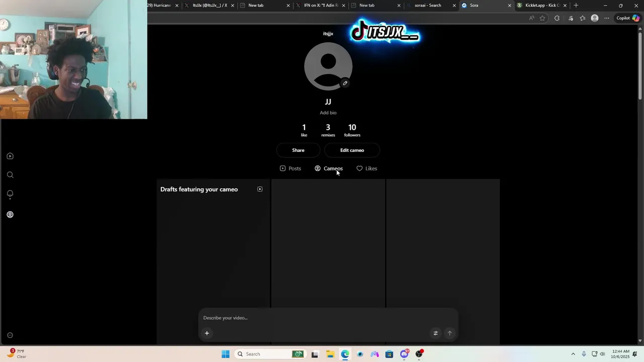Open the Cameos tab on profile

click(x=329, y=168)
